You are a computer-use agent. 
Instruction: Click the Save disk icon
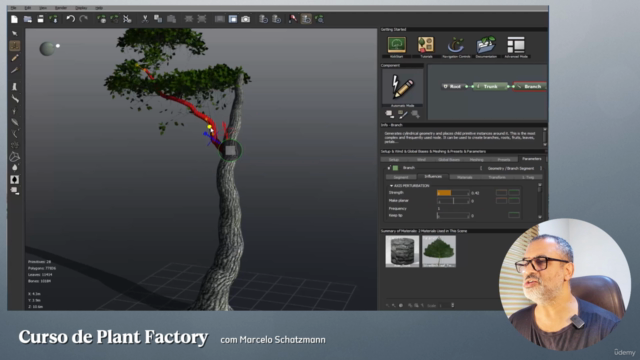[40, 19]
